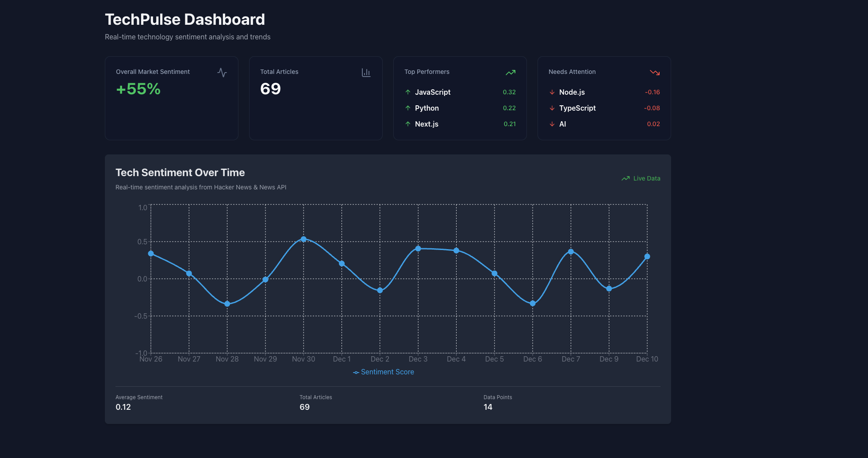Viewport: 868px width, 458px height.
Task: Click the Overall Market Sentiment +55% value
Action: point(137,89)
